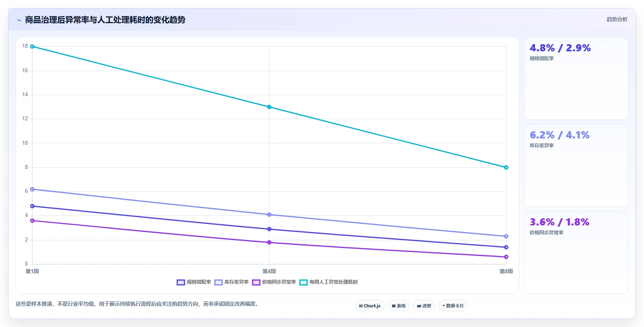Select the 第4周 teal data point at 13
The height and width of the screenshot is (327, 644).
coord(269,107)
